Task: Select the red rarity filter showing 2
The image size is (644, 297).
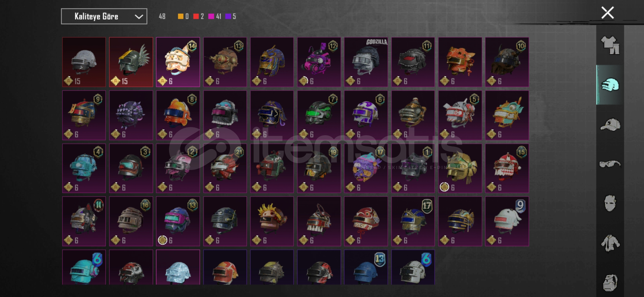Action: tap(198, 16)
